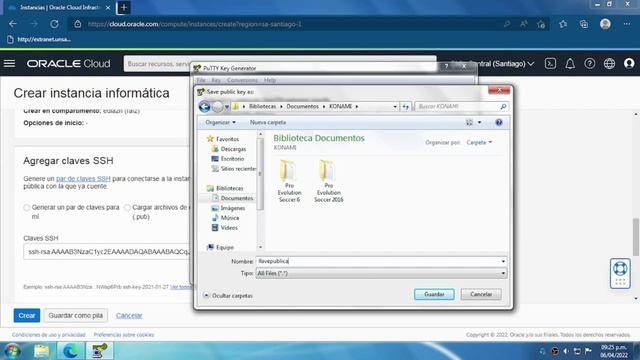640x360 pixels.
Task: Open the browser settings ellipsis menu
Action: pos(627,24)
